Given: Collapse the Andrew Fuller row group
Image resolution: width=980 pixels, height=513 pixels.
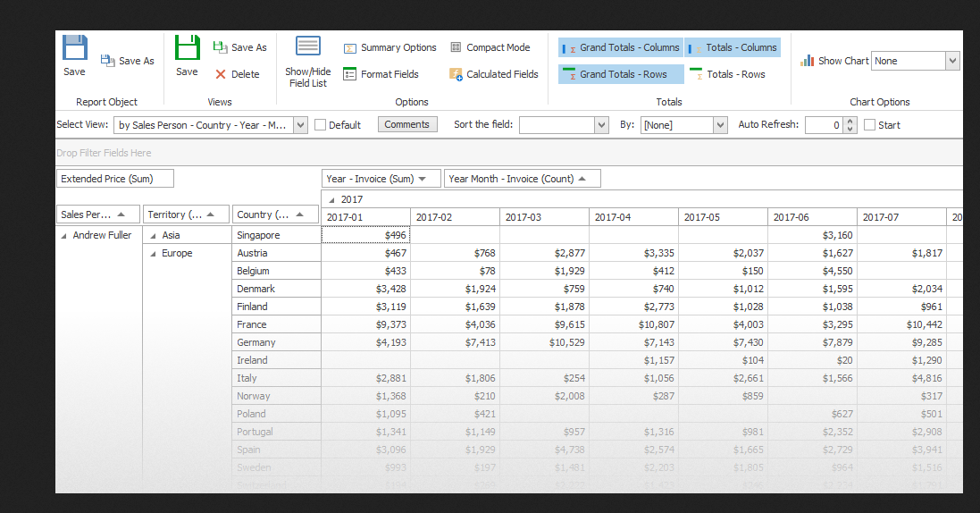Looking at the screenshot, I should [63, 236].
